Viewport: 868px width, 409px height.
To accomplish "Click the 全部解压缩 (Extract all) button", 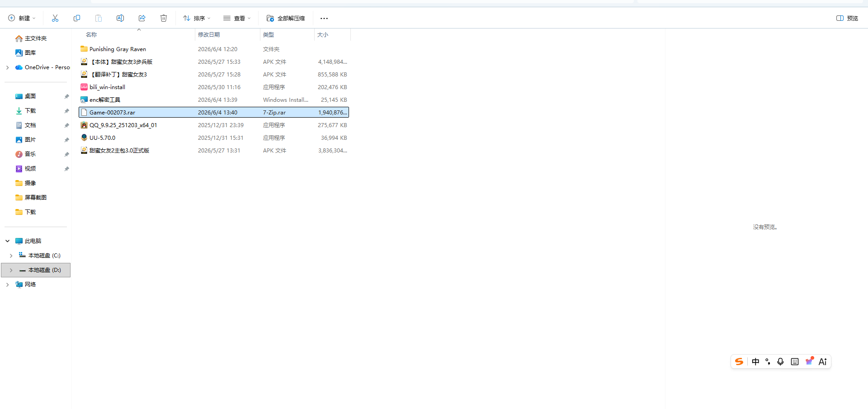I will [286, 18].
